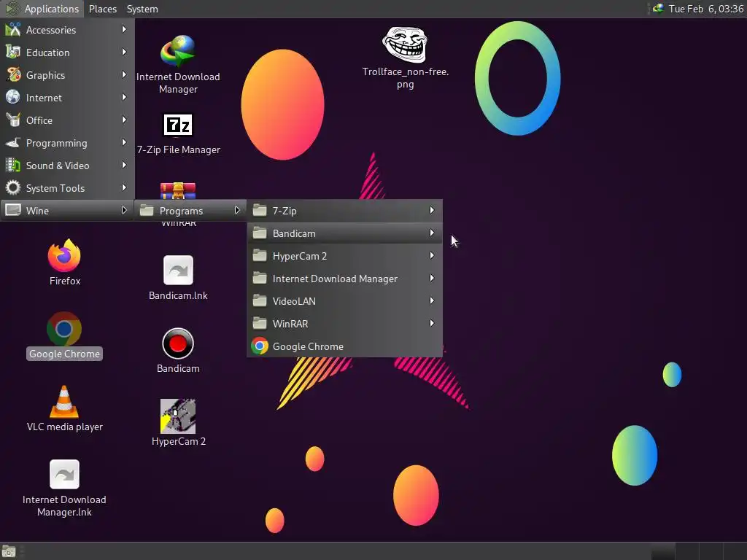The height and width of the screenshot is (560, 747).
Task: Select Graphics category in Applications menu
Action: pos(67,75)
